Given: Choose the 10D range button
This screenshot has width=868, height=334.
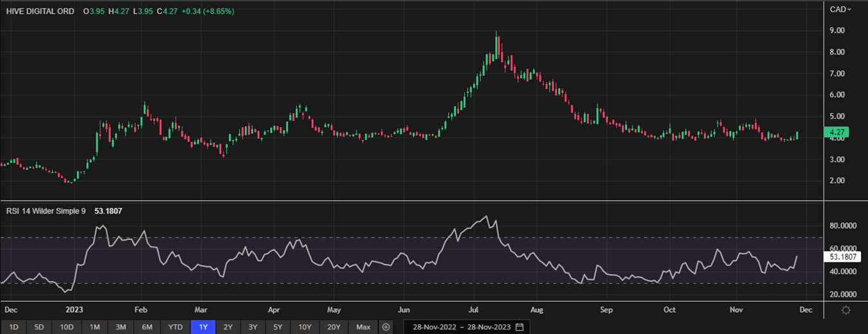Looking at the screenshot, I should click(66, 327).
